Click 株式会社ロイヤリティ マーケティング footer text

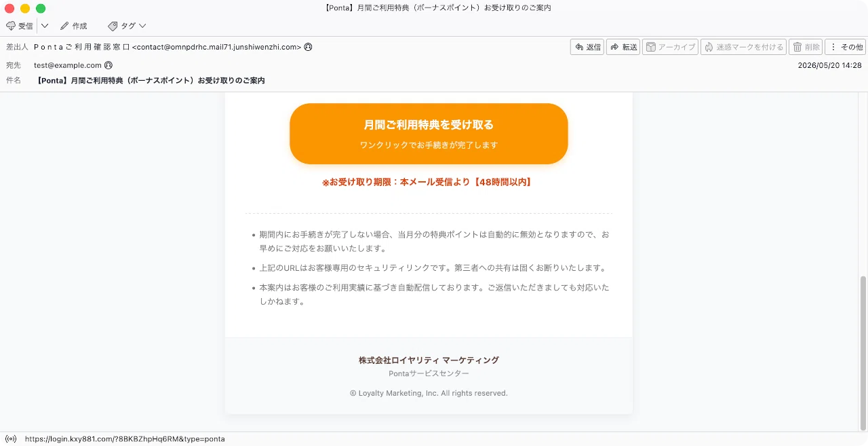429,360
